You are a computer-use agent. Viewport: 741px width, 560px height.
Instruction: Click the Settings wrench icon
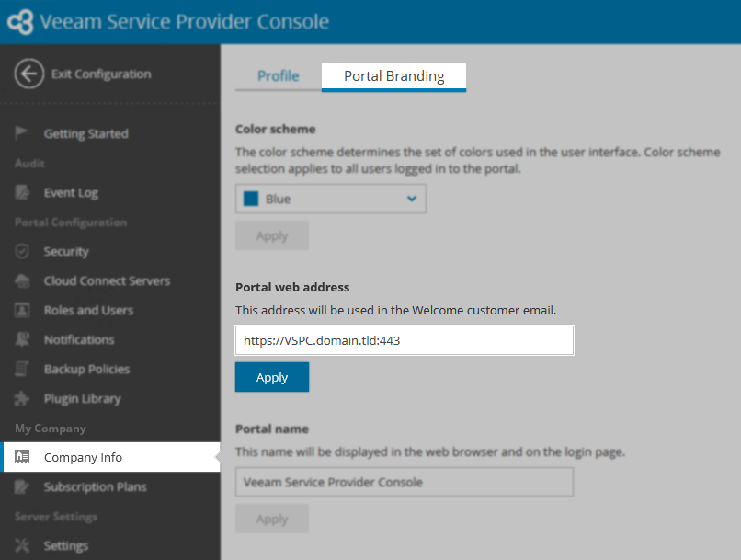[x=22, y=545]
